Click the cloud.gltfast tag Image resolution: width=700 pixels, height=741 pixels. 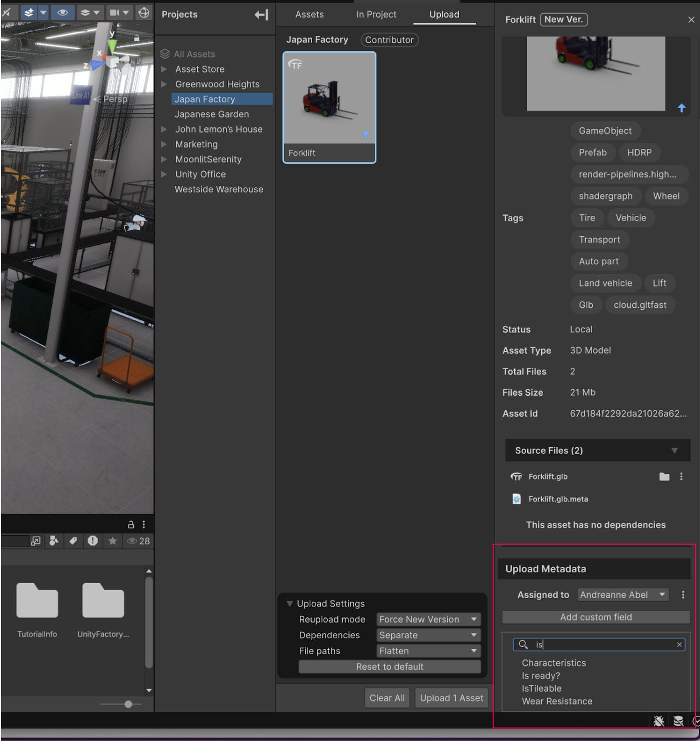point(640,305)
